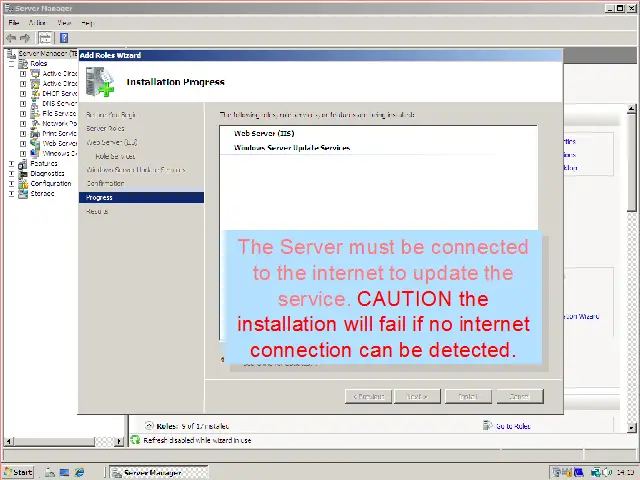
Task: Click the network icon in system tray
Action: pyautogui.click(x=596, y=473)
